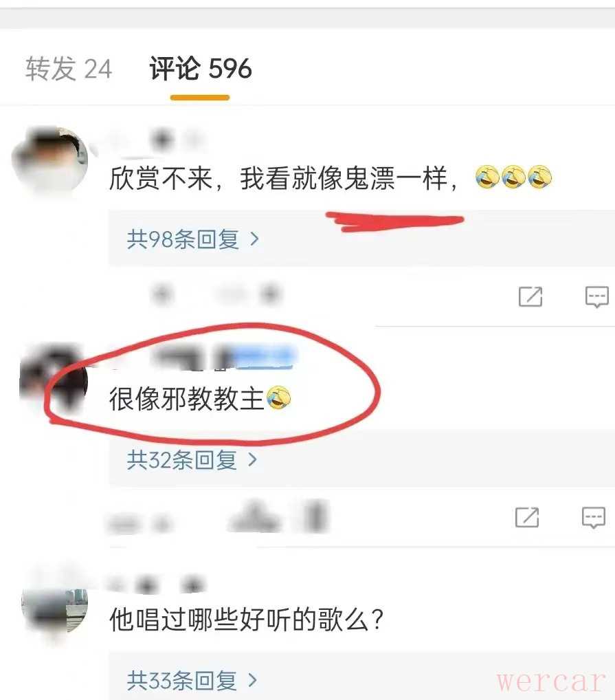
Task: Tap chevron next to 共32条回复
Action: [x=252, y=459]
